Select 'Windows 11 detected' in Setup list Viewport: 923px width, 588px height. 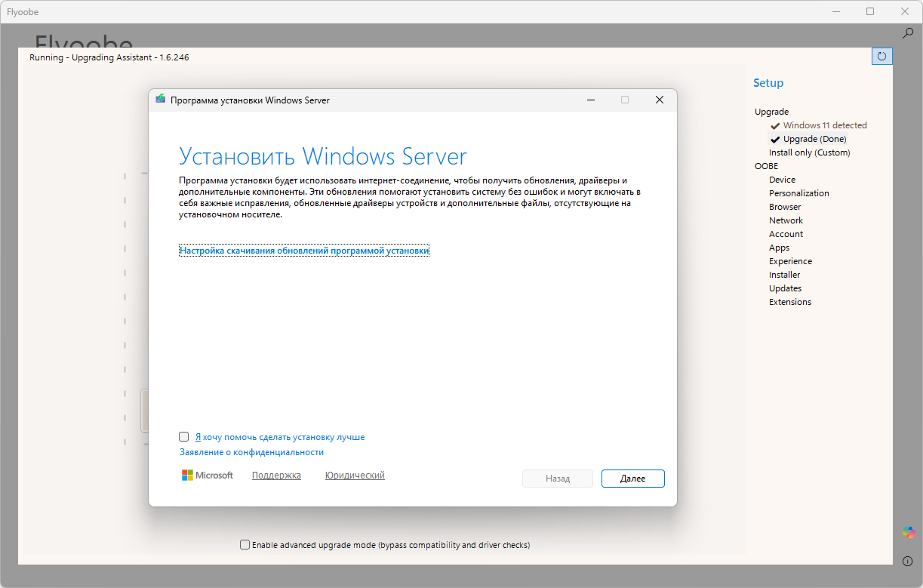click(x=825, y=125)
